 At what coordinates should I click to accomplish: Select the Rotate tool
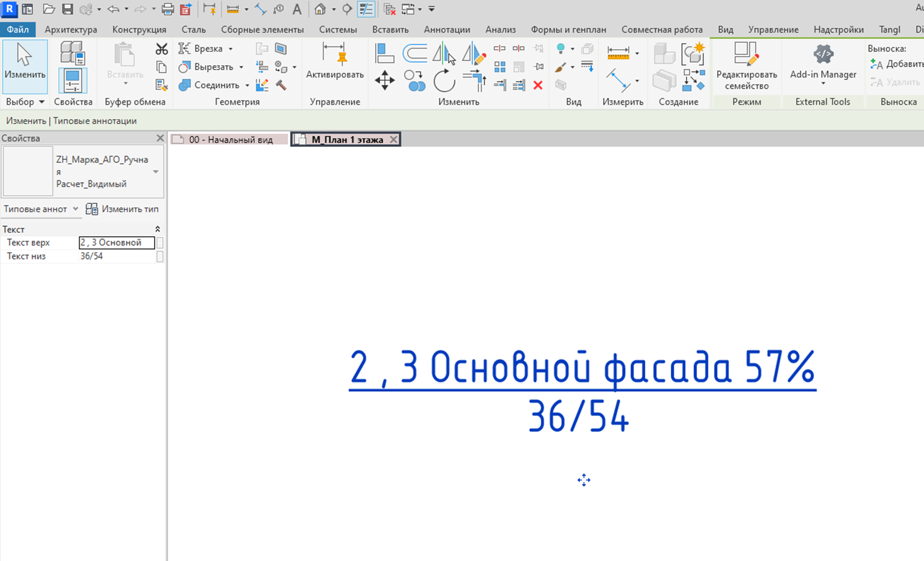(444, 80)
